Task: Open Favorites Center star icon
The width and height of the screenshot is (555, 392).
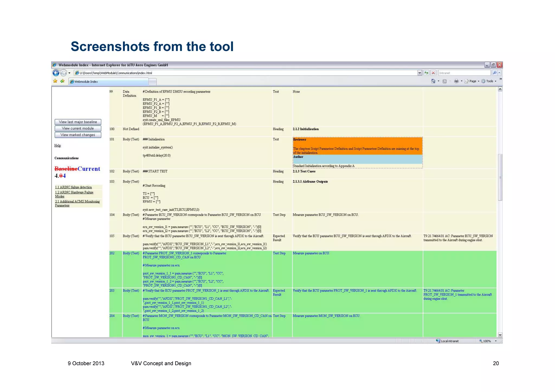Action: [55, 81]
